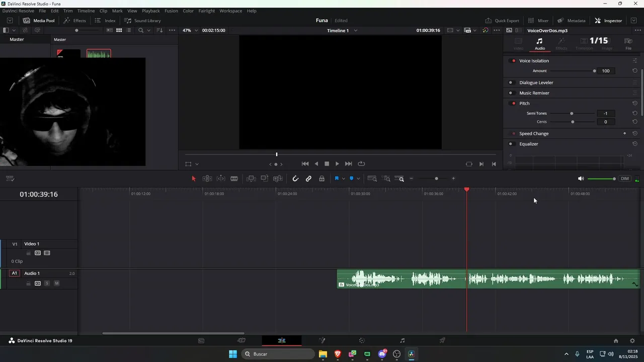This screenshot has width=644, height=362.
Task: Open the Index panel
Action: click(105, 21)
